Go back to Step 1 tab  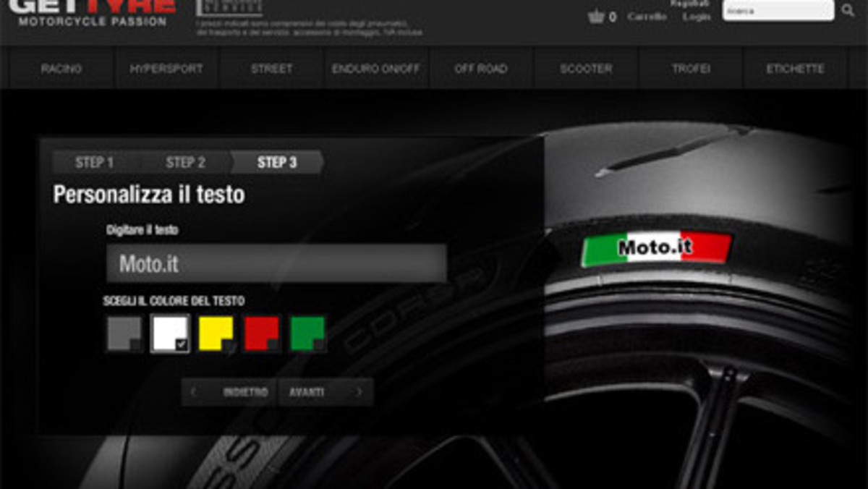[x=95, y=163]
